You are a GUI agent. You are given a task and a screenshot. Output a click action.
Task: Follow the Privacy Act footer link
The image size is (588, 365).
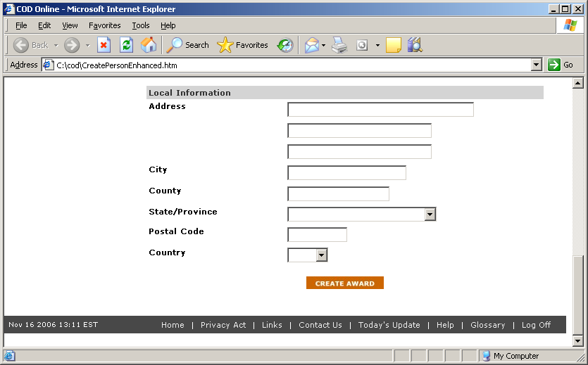tap(223, 325)
